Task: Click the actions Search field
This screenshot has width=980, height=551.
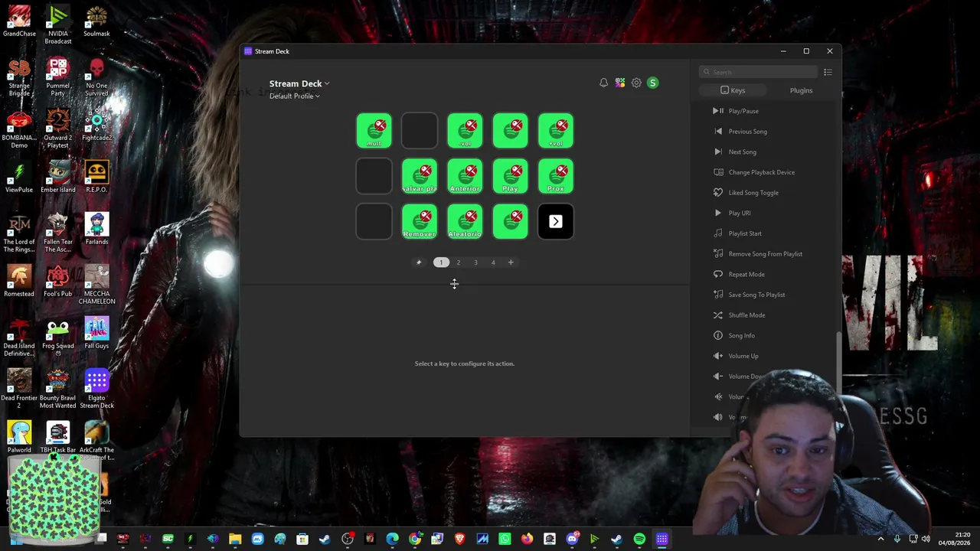Action: pyautogui.click(x=757, y=72)
